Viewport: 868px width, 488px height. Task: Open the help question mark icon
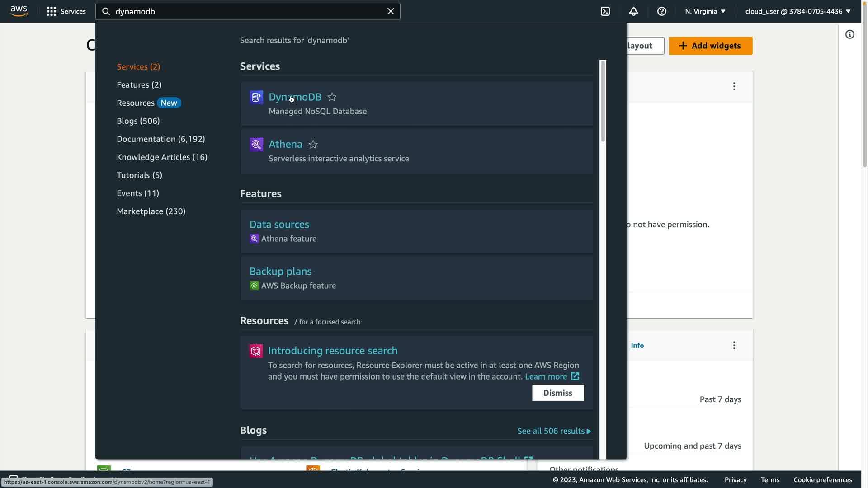tap(661, 11)
